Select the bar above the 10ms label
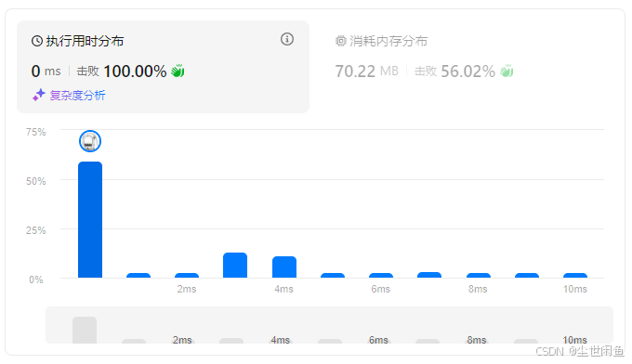 [x=575, y=276]
